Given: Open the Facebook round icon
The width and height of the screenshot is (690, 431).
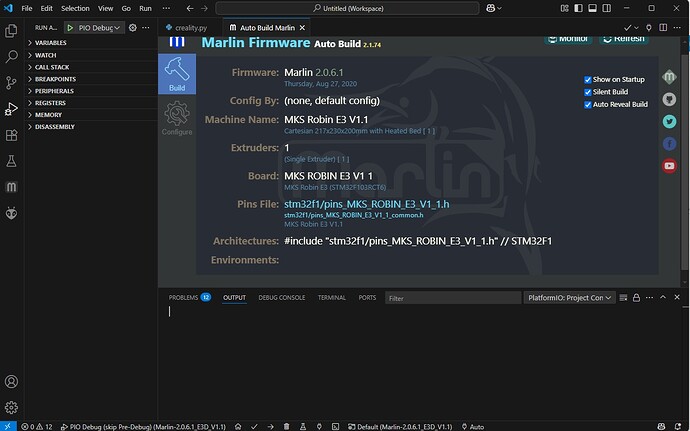Looking at the screenshot, I should [x=669, y=144].
